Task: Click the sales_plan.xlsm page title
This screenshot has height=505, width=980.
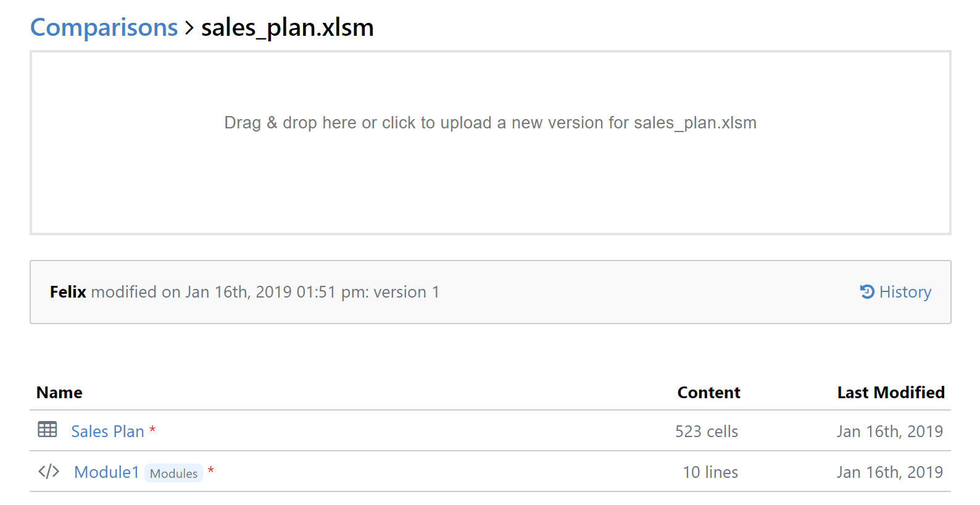Action: click(x=287, y=28)
